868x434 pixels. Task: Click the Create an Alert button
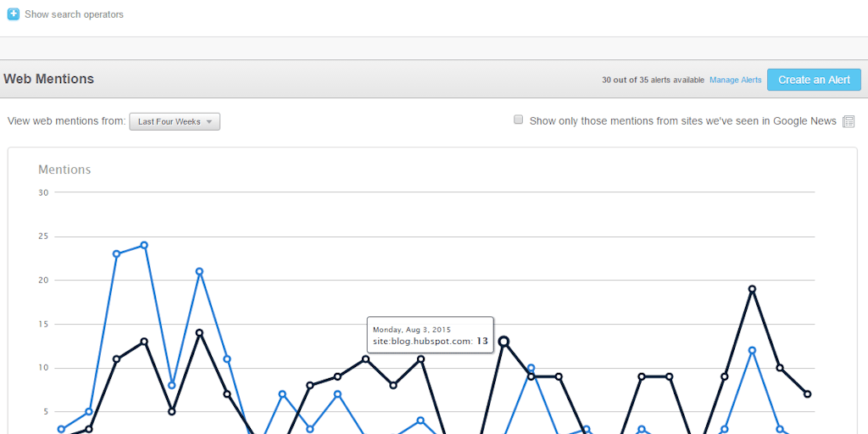pyautogui.click(x=814, y=80)
